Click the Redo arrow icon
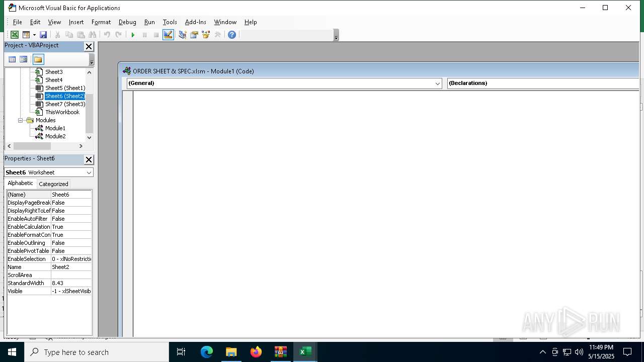The width and height of the screenshot is (644, 362). click(x=118, y=35)
